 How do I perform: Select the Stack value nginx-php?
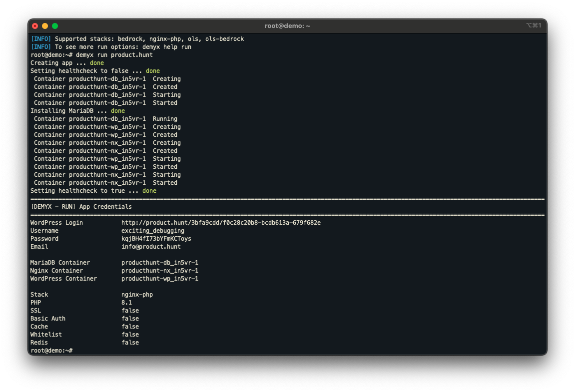click(x=137, y=295)
